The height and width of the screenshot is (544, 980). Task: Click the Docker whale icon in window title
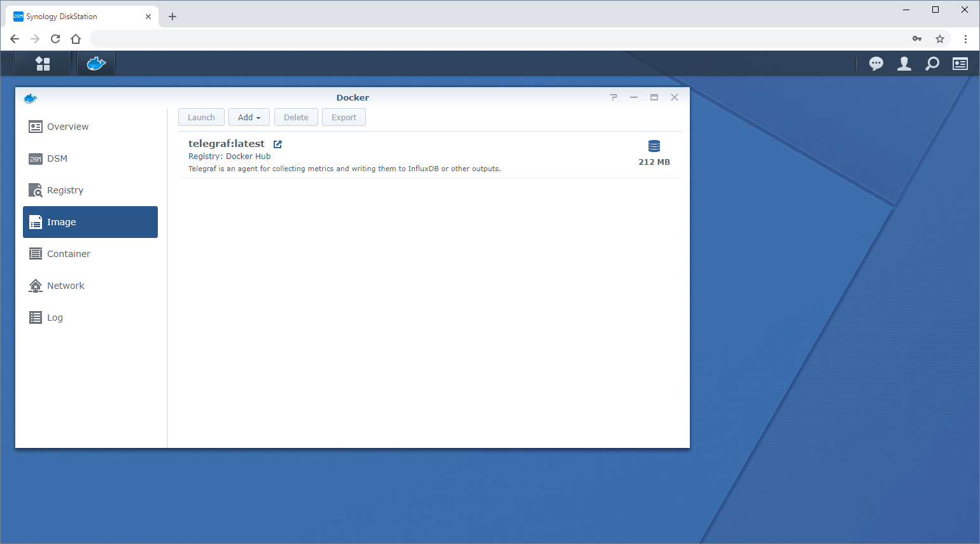[x=31, y=98]
